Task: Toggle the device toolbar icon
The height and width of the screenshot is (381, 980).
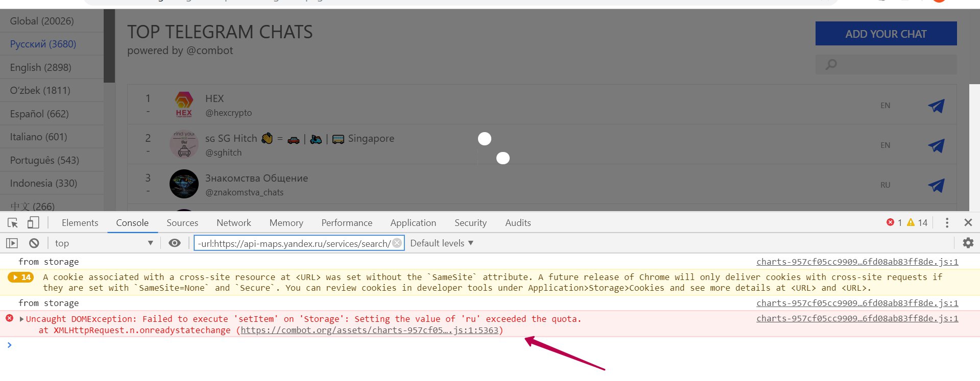Action: (x=33, y=222)
